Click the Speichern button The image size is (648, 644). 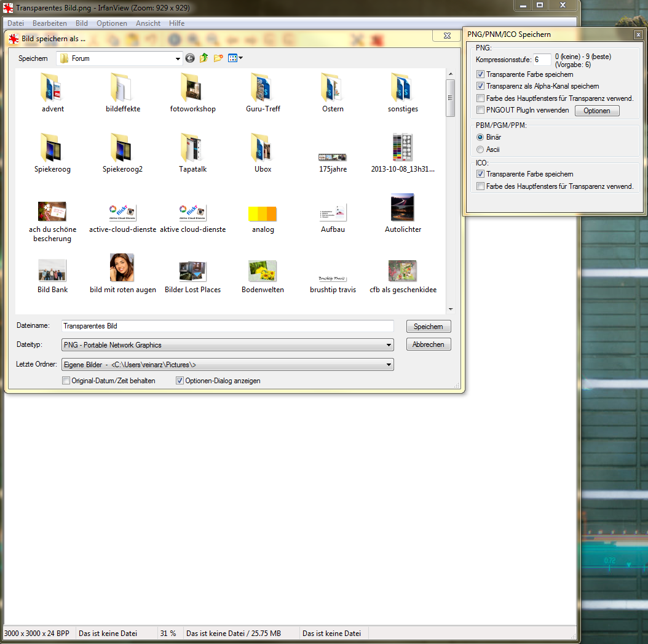429,327
